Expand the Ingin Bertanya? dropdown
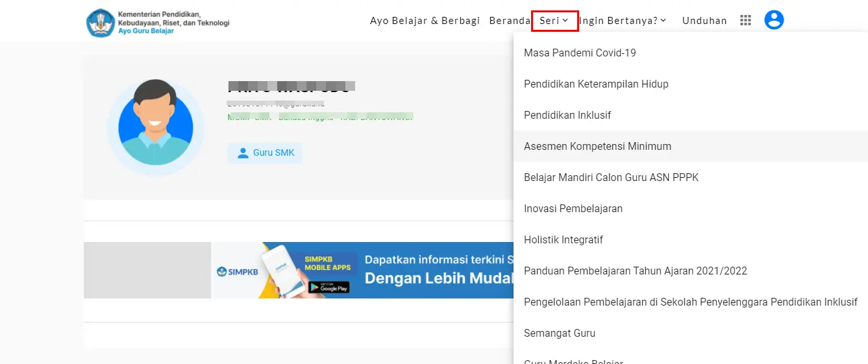868x364 pixels. pos(622,21)
